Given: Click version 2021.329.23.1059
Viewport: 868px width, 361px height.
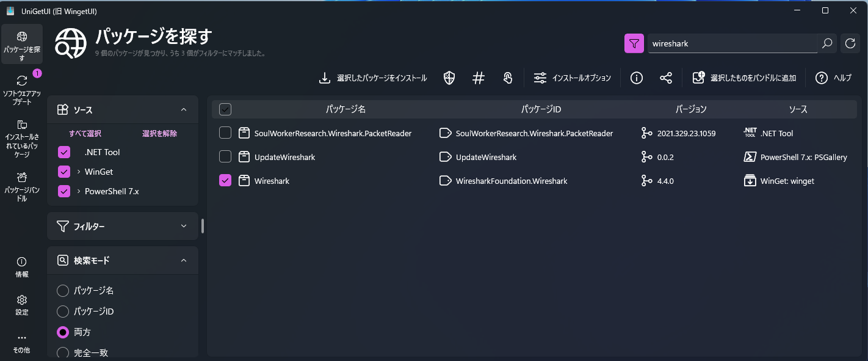Looking at the screenshot, I should click(x=687, y=133).
